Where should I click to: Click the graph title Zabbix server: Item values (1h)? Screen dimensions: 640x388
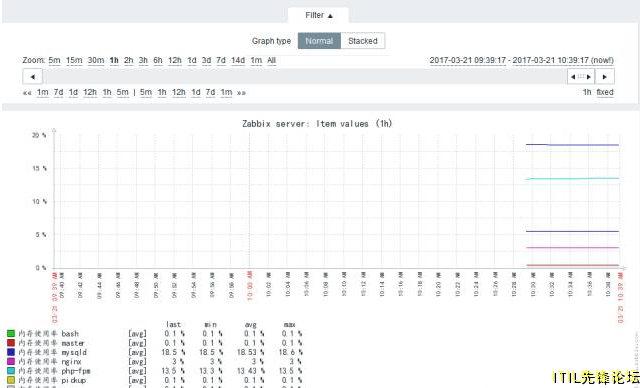317,124
